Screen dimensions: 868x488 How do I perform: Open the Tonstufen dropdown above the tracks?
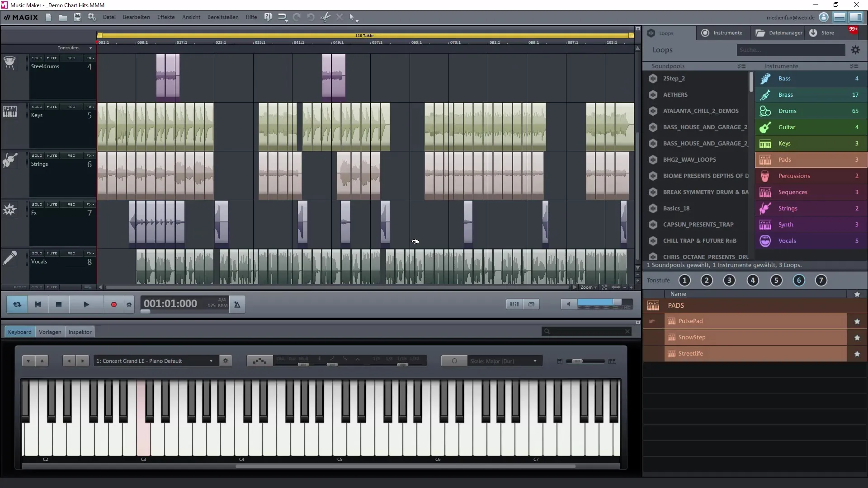(x=74, y=48)
